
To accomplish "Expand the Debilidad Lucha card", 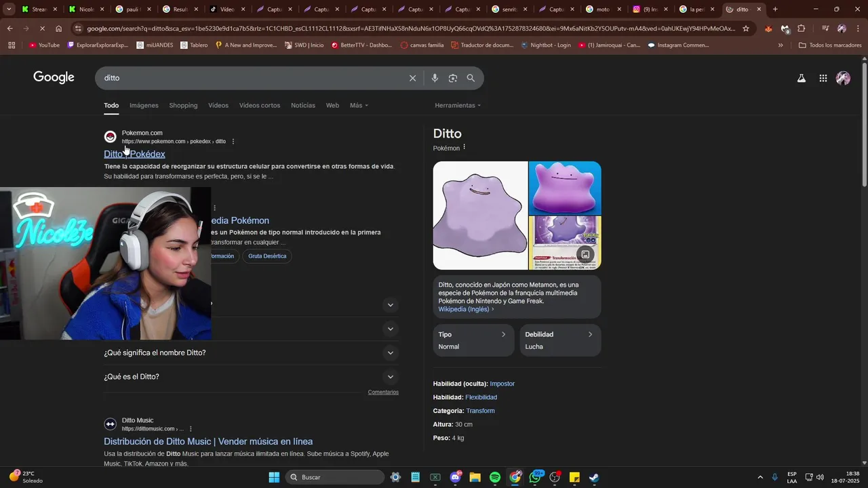I will 560,340.
